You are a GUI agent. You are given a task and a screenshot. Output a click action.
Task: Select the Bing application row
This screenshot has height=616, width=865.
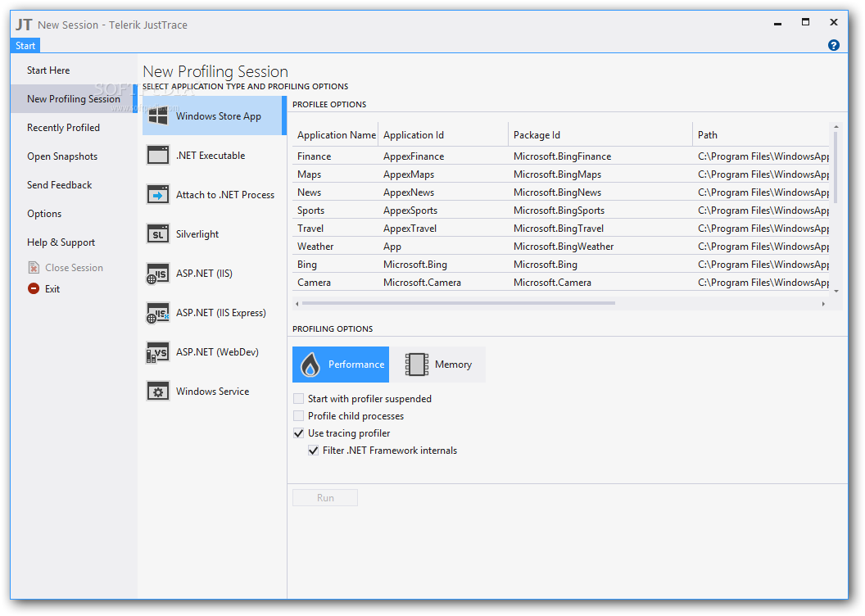pos(560,264)
